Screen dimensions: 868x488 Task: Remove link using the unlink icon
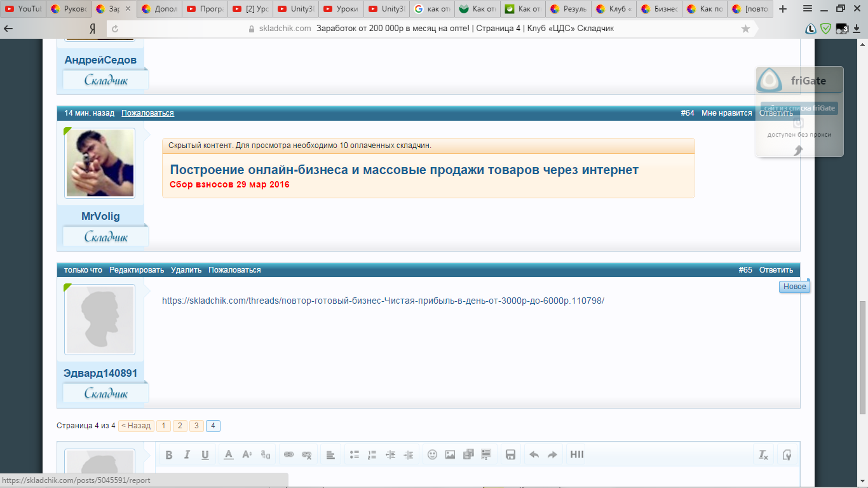[306, 454]
